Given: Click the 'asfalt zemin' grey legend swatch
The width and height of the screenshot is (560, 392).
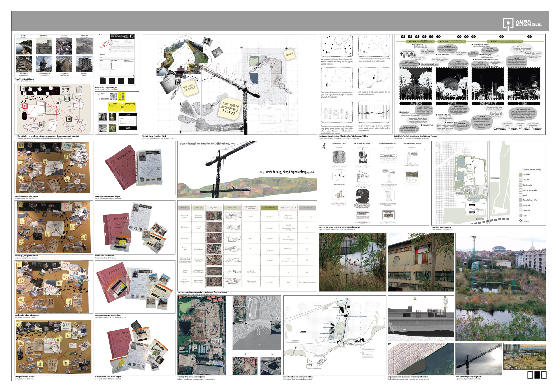Looking at the screenshot, I should 520,205.
